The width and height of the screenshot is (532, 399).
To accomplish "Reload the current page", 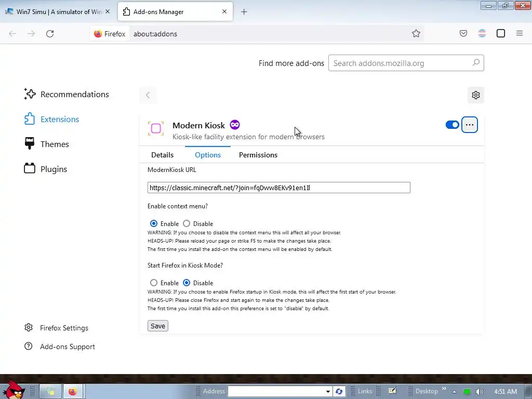I will (x=50, y=34).
